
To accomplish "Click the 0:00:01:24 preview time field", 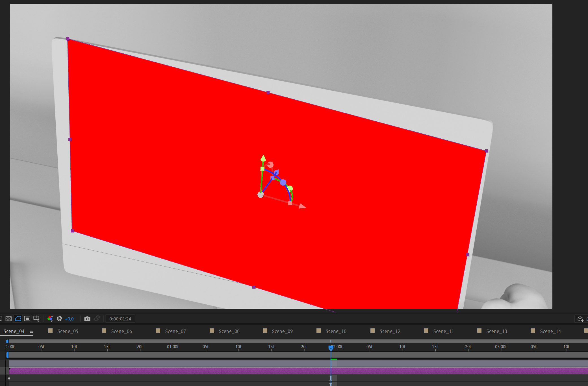I will pos(120,319).
